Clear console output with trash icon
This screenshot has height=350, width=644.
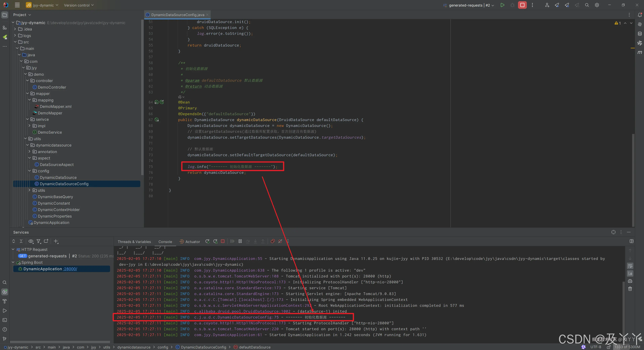pos(630,289)
